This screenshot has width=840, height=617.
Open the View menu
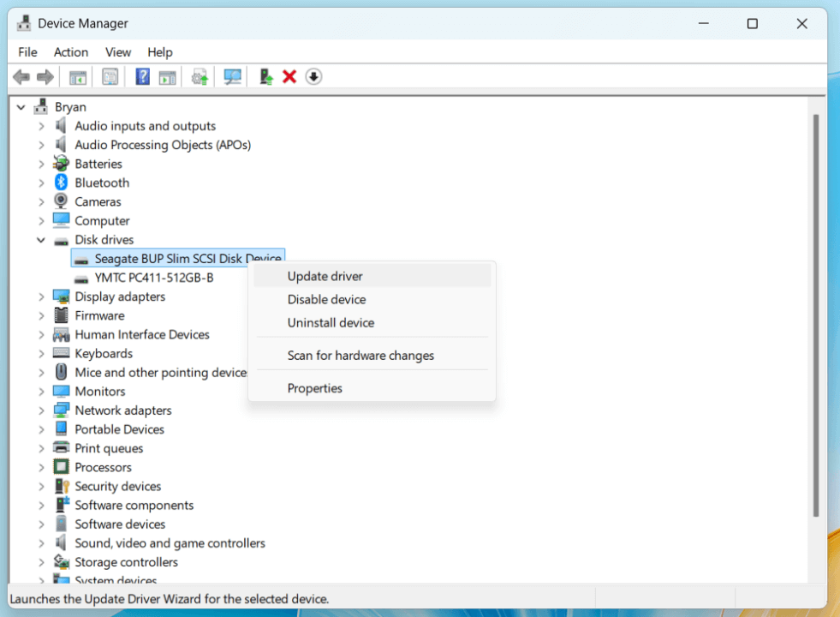coord(118,52)
